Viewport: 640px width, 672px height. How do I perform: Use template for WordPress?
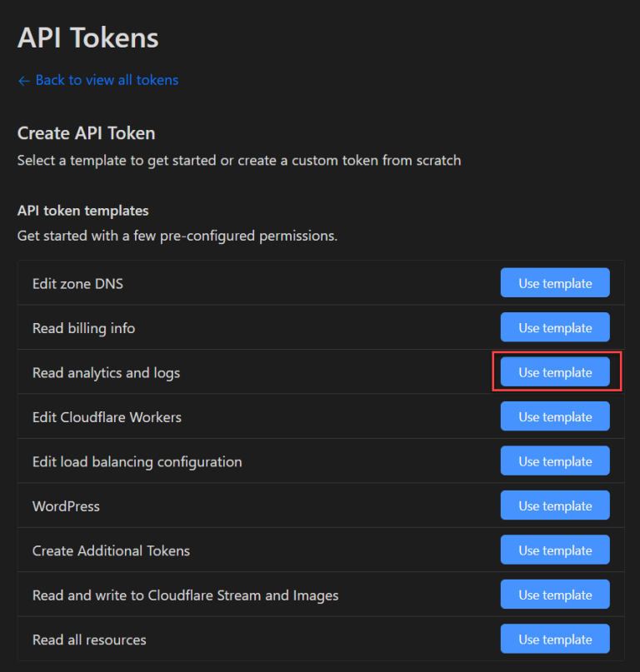(x=554, y=505)
